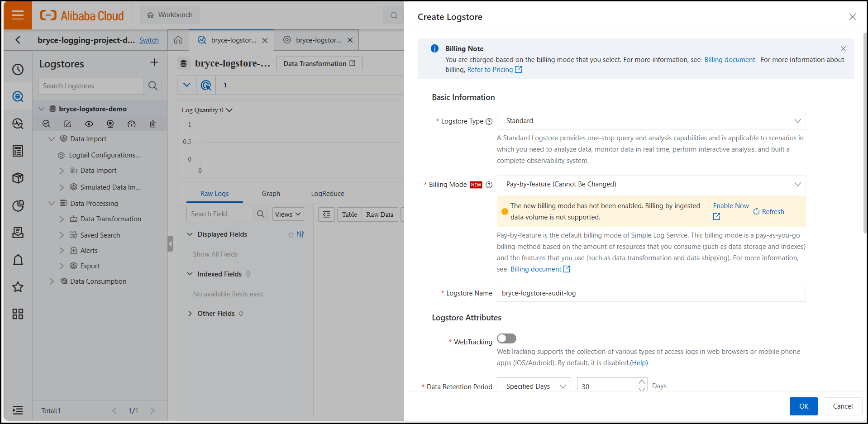Click the plus icon to add Logstore
This screenshot has width=868, height=424.
point(154,62)
